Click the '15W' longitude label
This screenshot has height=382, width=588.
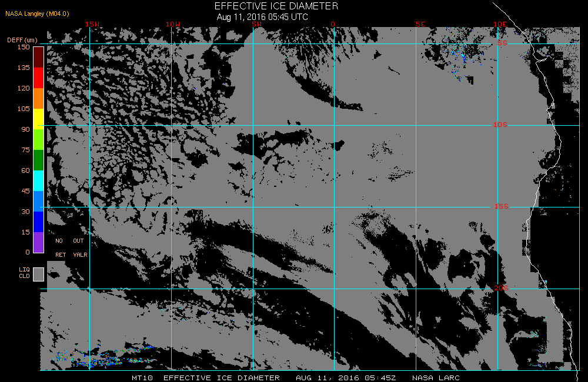[x=92, y=24]
